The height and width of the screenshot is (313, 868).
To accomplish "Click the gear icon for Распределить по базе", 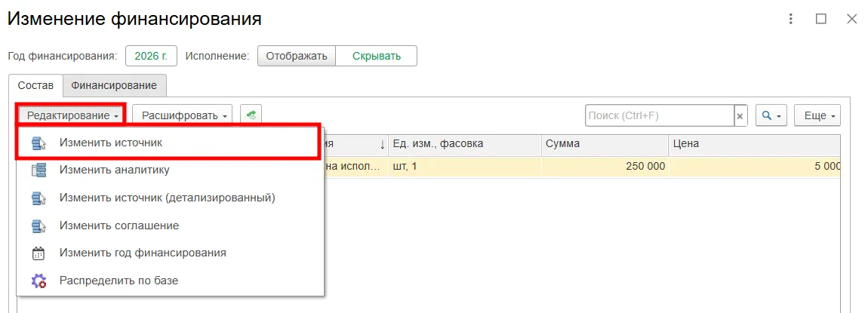I will click(38, 281).
